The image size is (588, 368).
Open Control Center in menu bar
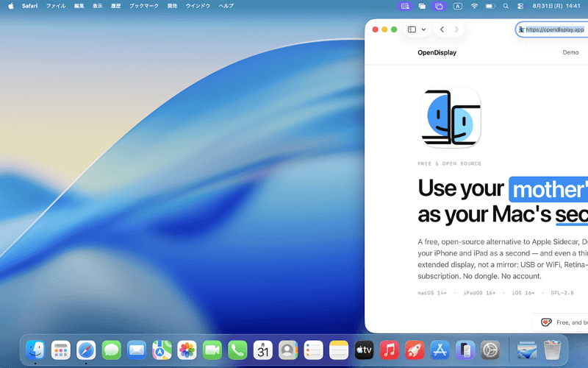click(520, 6)
